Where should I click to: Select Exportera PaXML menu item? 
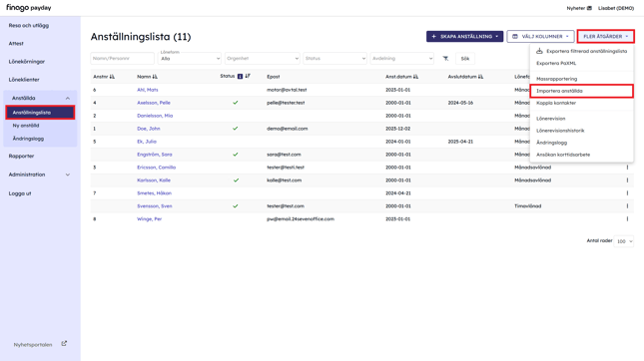tap(556, 63)
